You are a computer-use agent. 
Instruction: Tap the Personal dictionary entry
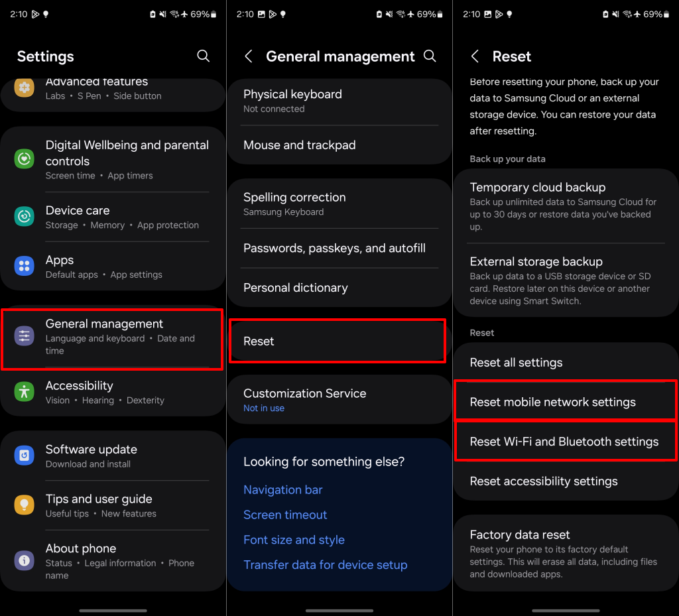(296, 287)
